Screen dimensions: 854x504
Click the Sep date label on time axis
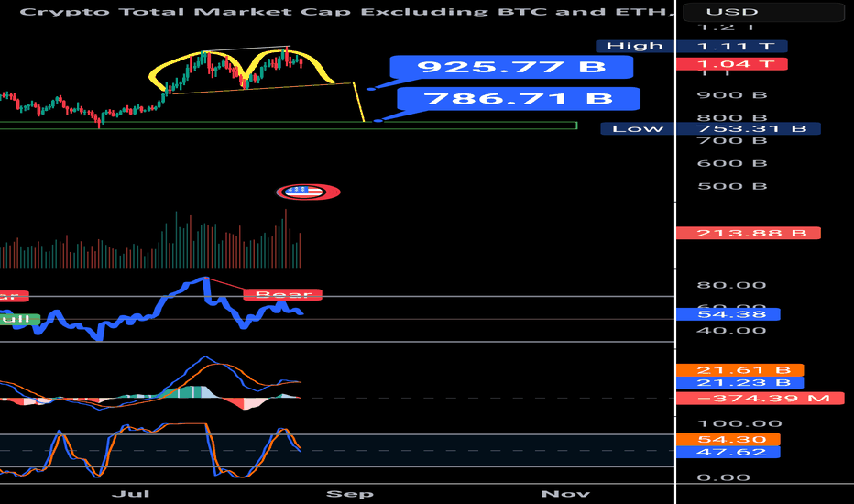[350, 494]
